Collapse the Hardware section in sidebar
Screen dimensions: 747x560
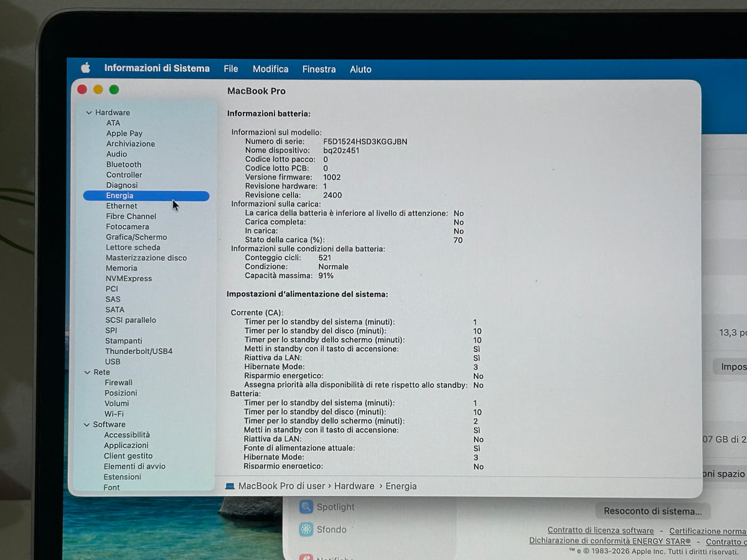[88, 113]
